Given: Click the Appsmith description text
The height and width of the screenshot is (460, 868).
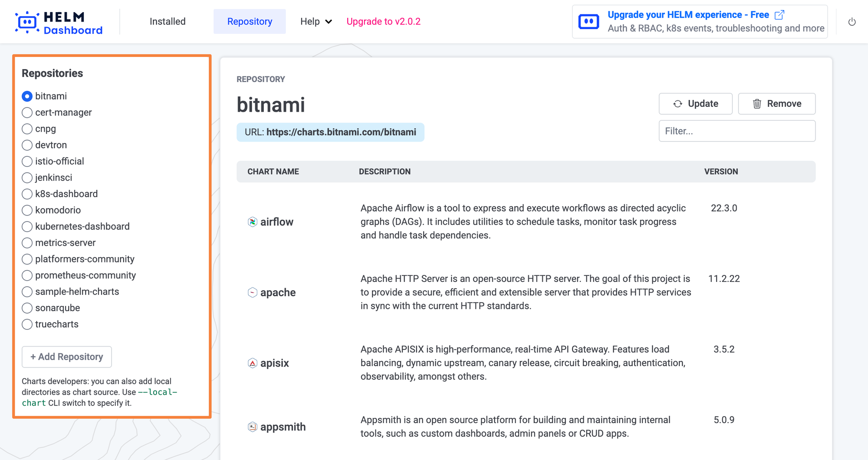Looking at the screenshot, I should tap(515, 427).
